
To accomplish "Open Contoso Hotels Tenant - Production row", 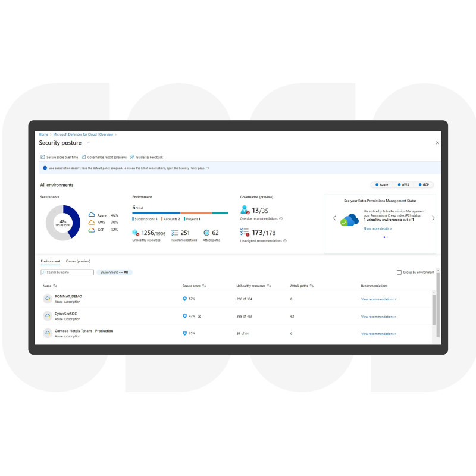I will (237, 333).
